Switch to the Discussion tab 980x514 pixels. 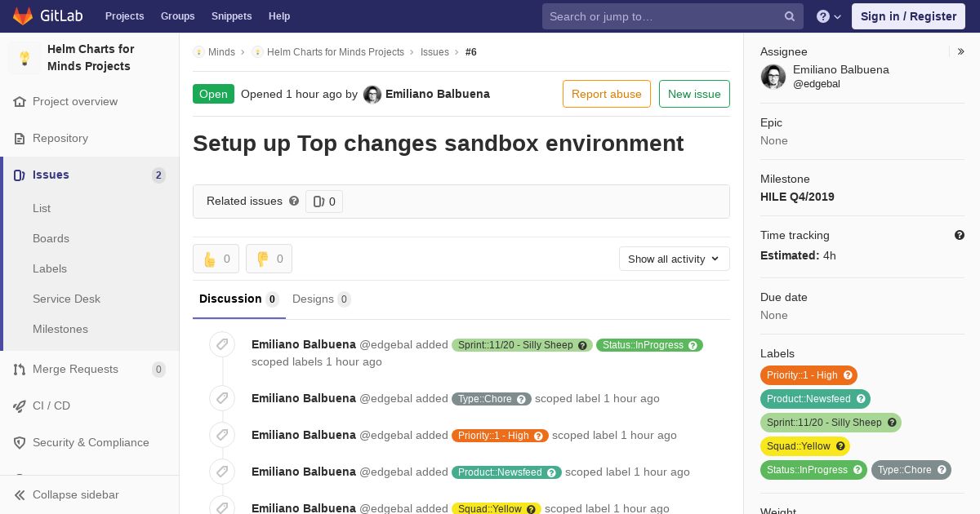coord(239,299)
